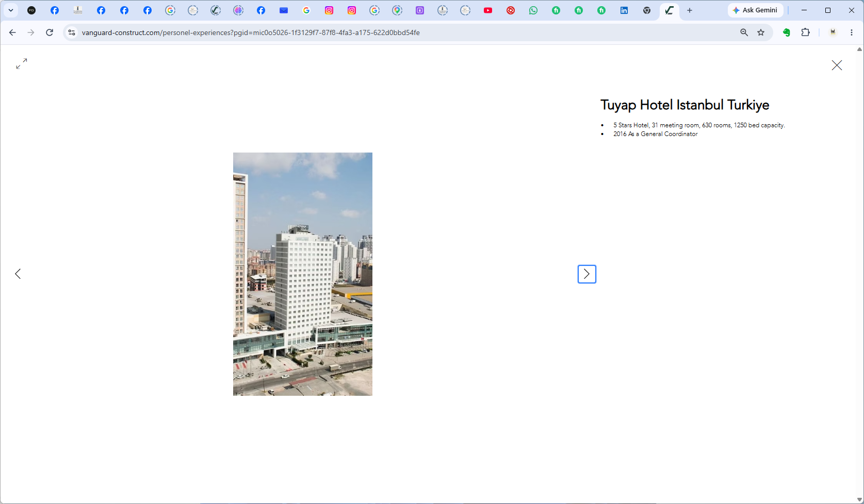Switch to the purple download icon tab
864x504 pixels.
pyautogui.click(x=420, y=10)
